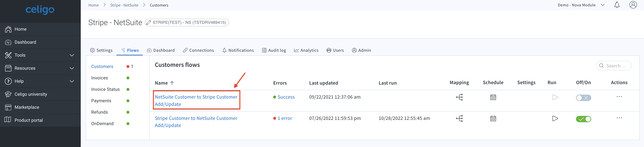Image resolution: width=644 pixels, height=147 pixels.
Task: Open Celigo university in the sidebar
Action: [40, 94]
